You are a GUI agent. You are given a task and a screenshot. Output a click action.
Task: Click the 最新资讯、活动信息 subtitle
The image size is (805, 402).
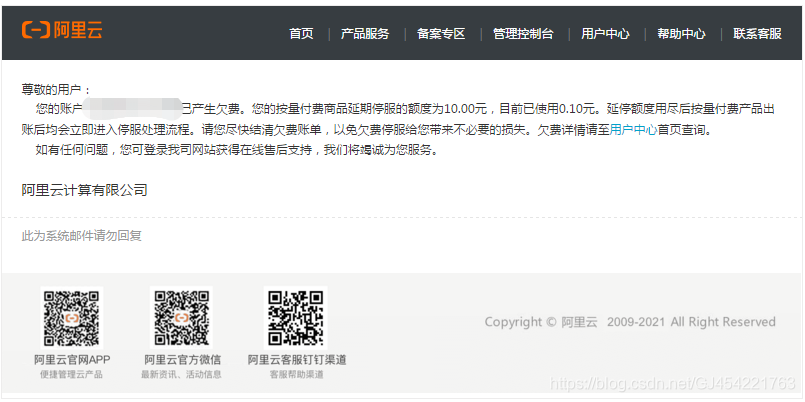[x=181, y=374]
